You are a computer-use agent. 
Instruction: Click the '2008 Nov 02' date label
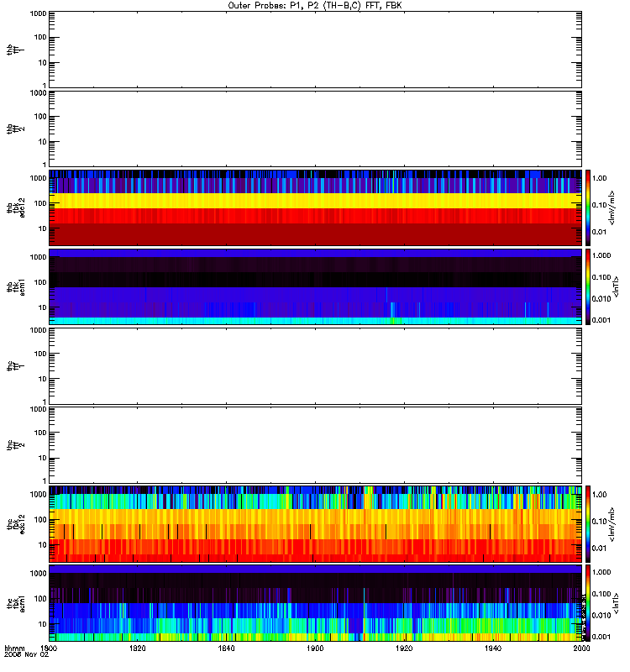point(26,654)
